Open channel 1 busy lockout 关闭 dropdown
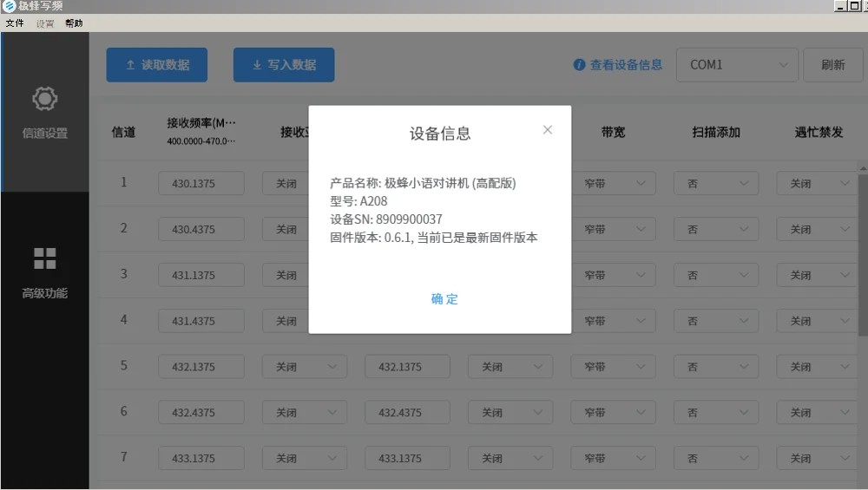The image size is (868, 490). 817,183
